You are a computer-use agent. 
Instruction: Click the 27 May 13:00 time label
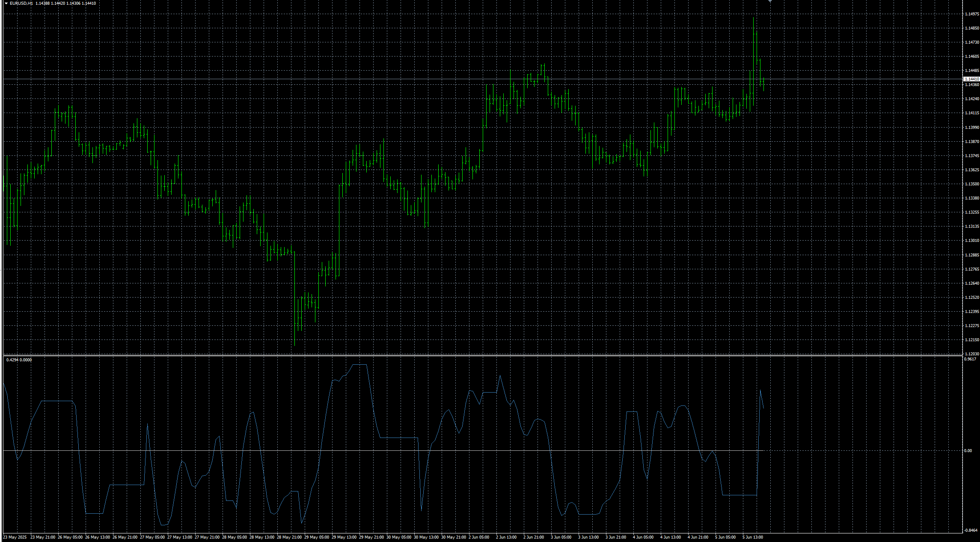coord(180,537)
